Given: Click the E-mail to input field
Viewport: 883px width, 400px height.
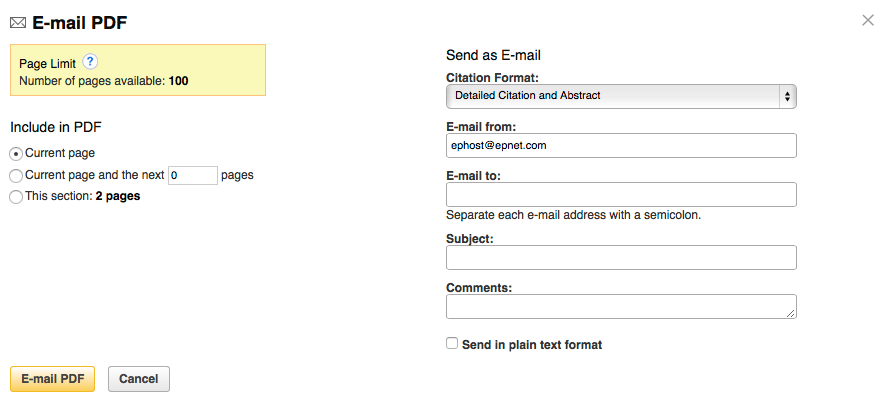Looking at the screenshot, I should (x=620, y=194).
